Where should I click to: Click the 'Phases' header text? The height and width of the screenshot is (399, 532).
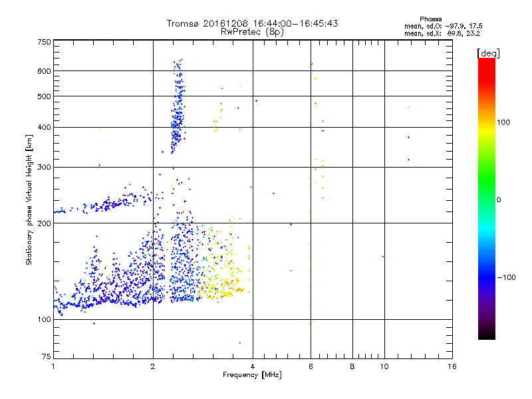pos(430,19)
